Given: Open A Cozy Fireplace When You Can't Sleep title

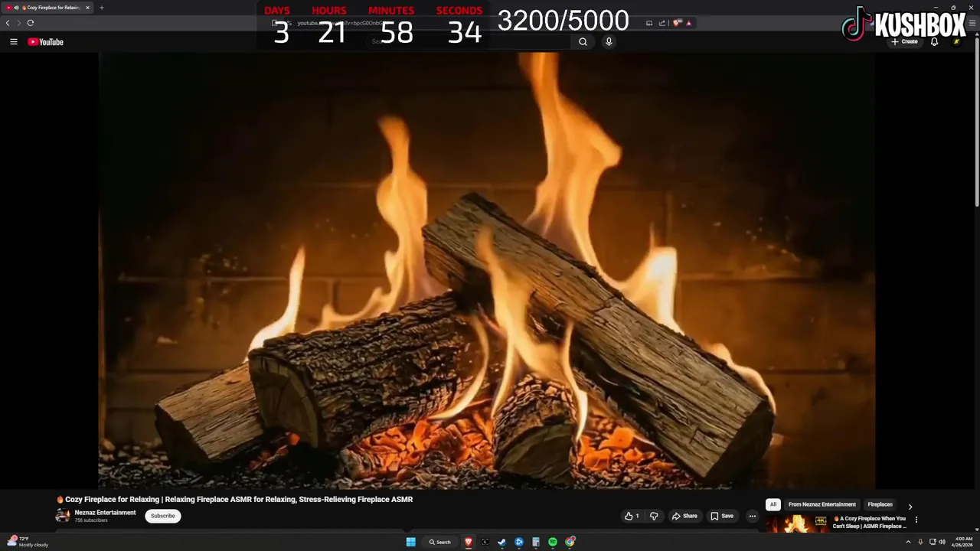Looking at the screenshot, I should (x=870, y=523).
